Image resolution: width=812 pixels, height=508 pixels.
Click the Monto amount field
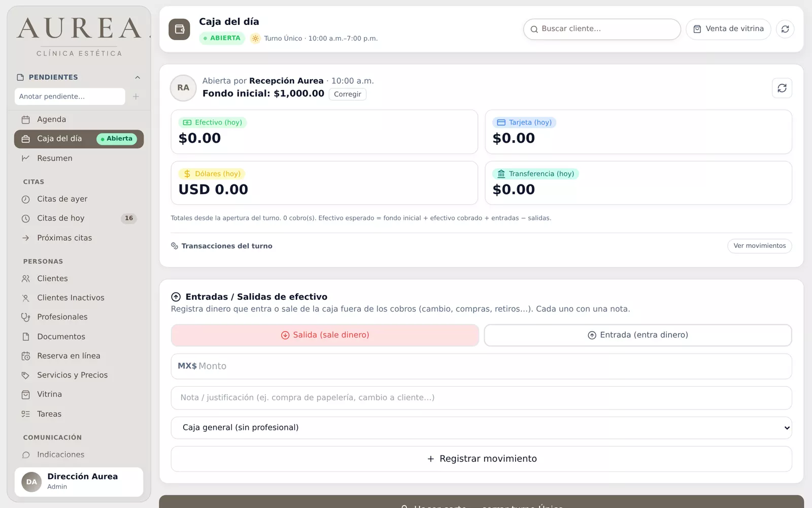point(481,366)
